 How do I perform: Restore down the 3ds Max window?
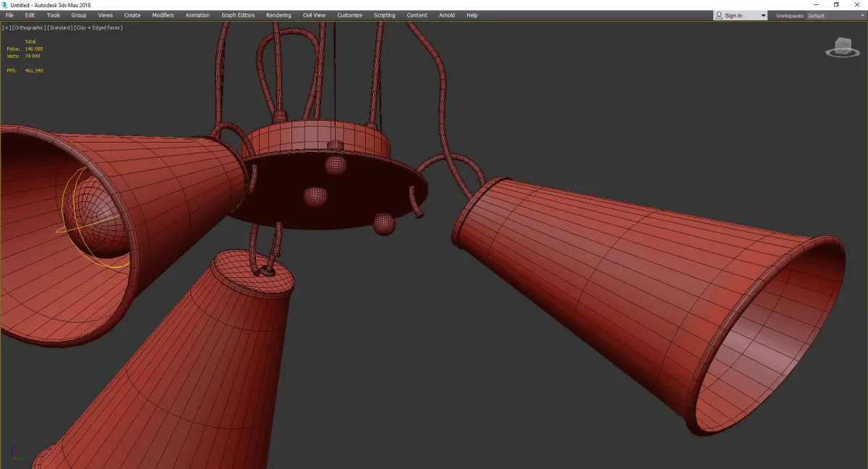(836, 4)
